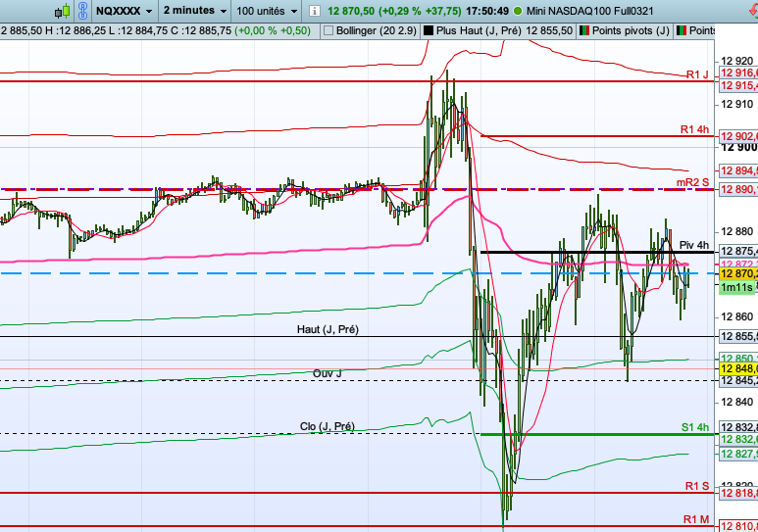This screenshot has height=532, width=758.
Task: Click the green market status dot
Action: pyautogui.click(x=518, y=11)
